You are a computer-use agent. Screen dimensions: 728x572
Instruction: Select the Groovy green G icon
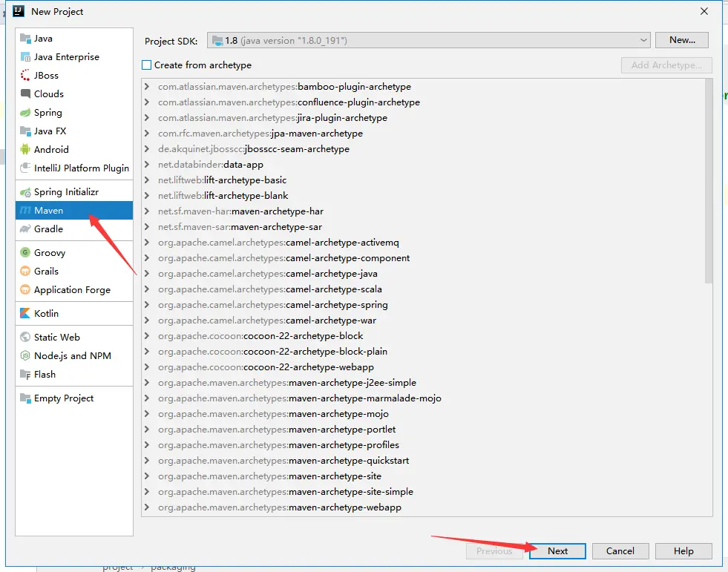(25, 252)
